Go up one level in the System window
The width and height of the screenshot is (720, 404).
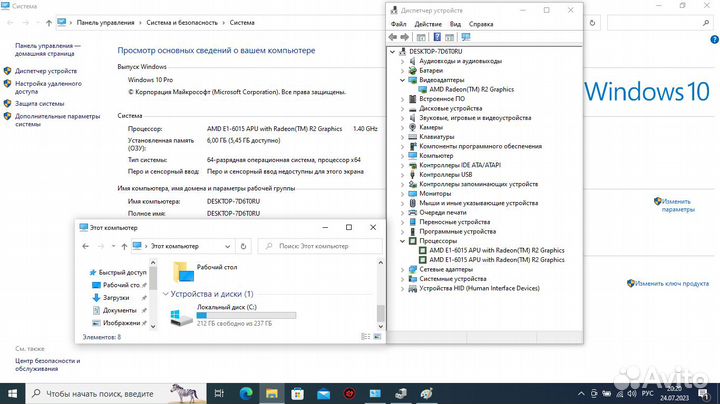click(x=49, y=22)
